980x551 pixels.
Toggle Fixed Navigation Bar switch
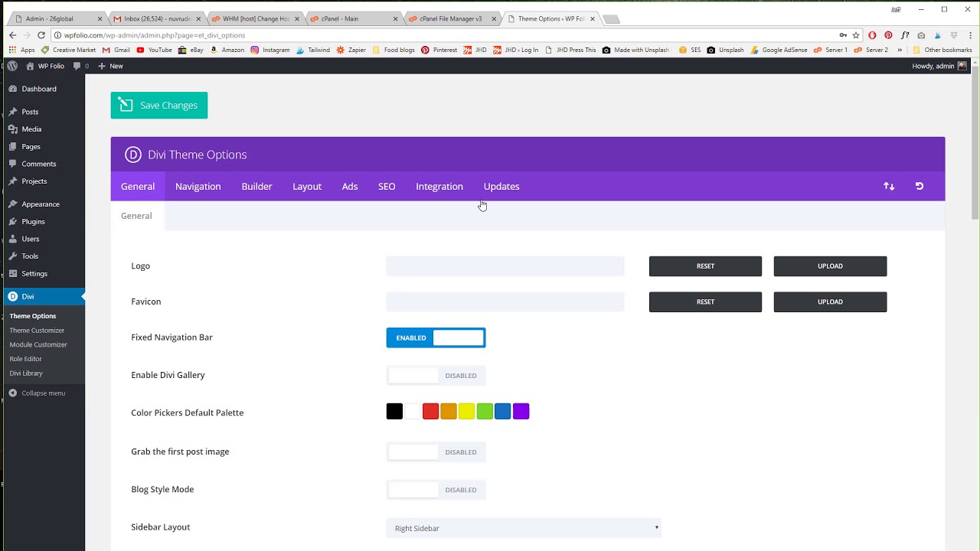click(436, 337)
